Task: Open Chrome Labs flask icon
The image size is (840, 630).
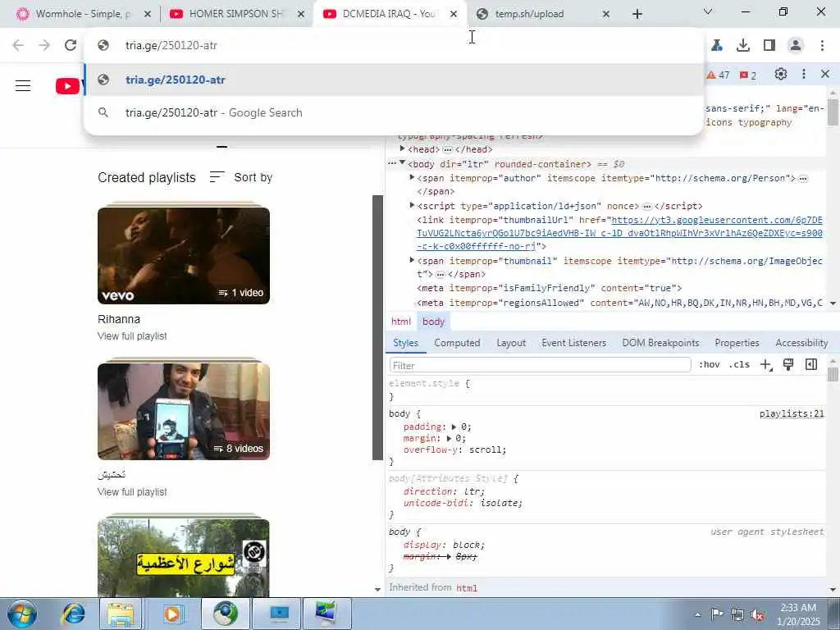Action: [717, 46]
